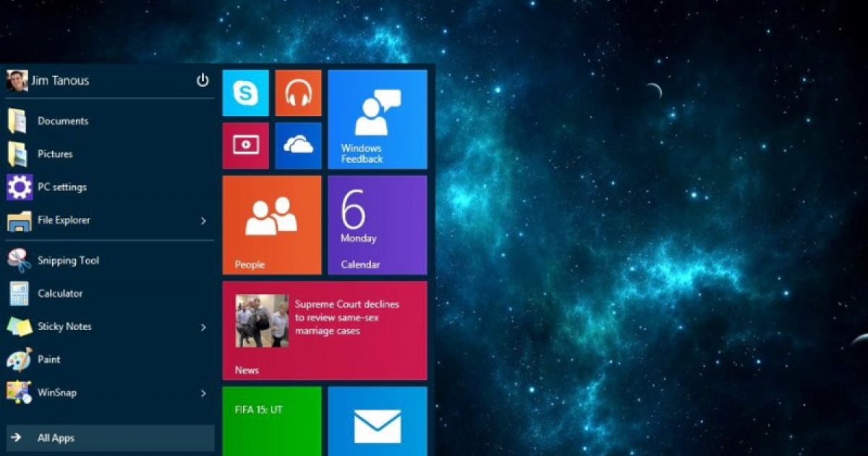The width and height of the screenshot is (868, 456).
Task: Open the Windows Feedback tile
Action: (x=377, y=119)
